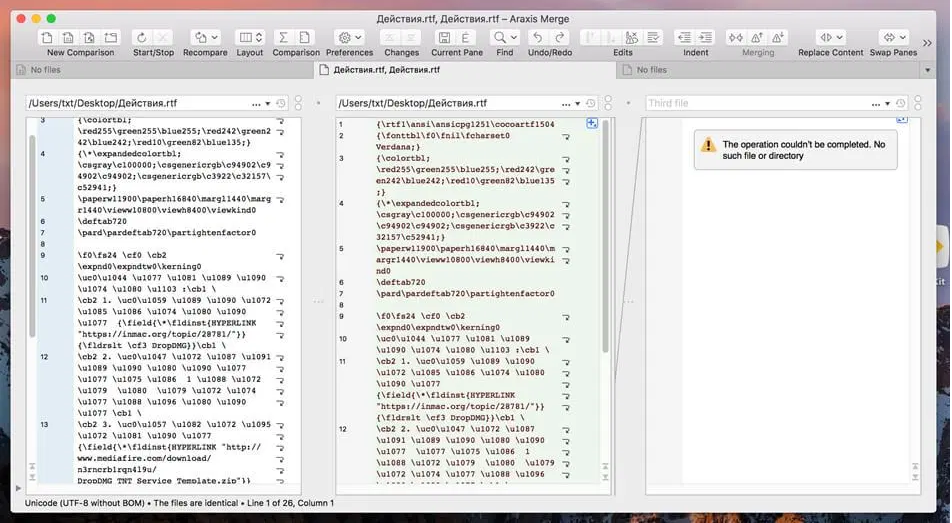The height and width of the screenshot is (523, 952).
Task: Click the Undo arrow icon
Action: pos(538,37)
